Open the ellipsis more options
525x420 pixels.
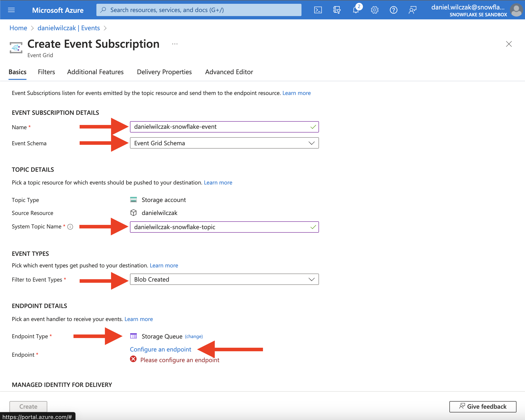click(x=175, y=44)
